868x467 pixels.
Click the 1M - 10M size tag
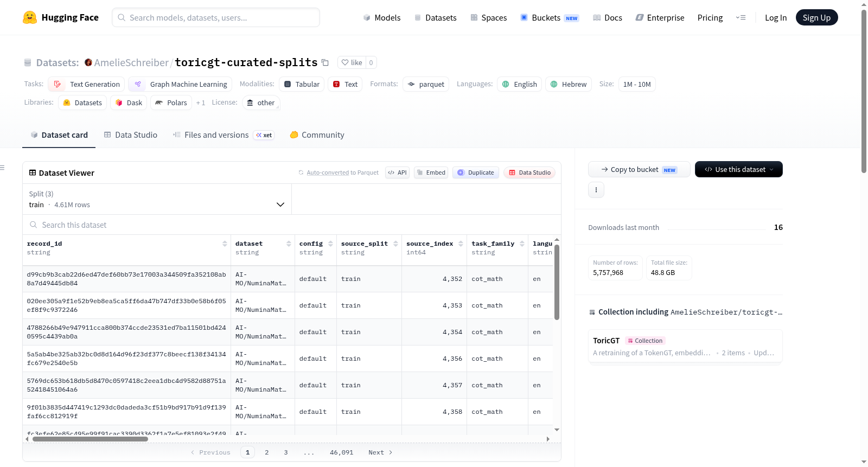coord(637,84)
